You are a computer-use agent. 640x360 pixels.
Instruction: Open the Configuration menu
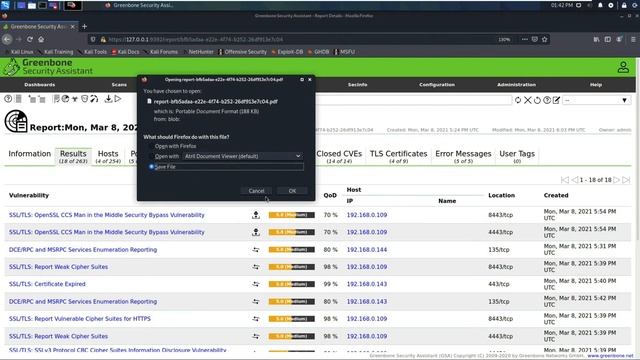[x=437, y=85]
